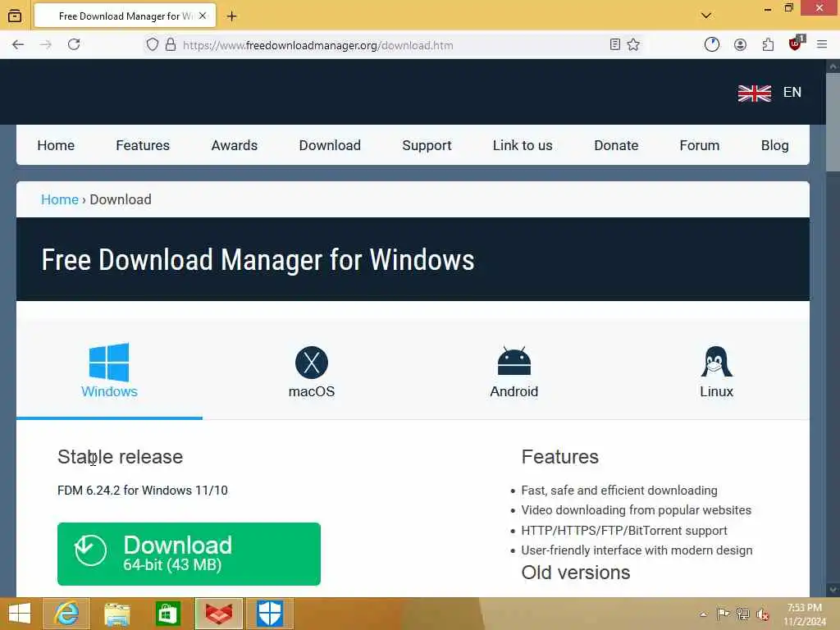
Task: Show hidden tray icons arrow
Action: click(703, 614)
